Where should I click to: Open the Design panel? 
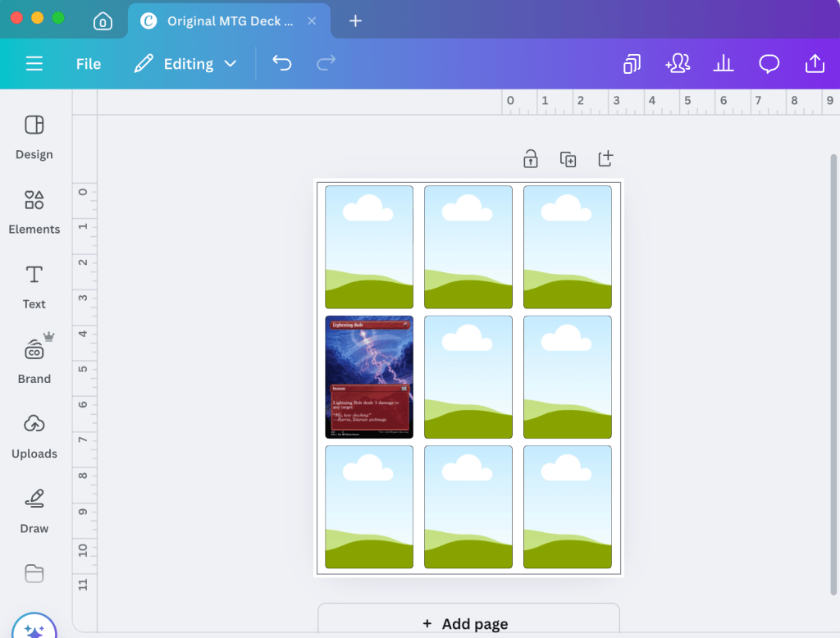coord(34,136)
